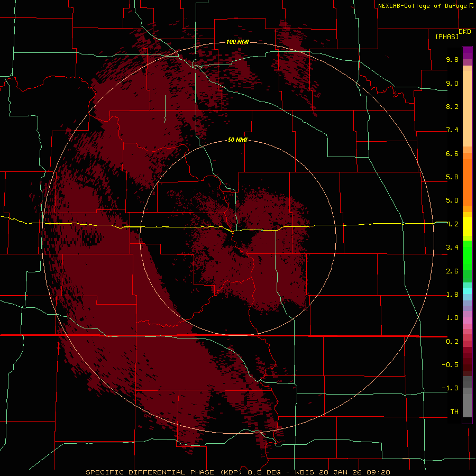
Task: Select the 2.6 legend value
Action: click(x=452, y=271)
